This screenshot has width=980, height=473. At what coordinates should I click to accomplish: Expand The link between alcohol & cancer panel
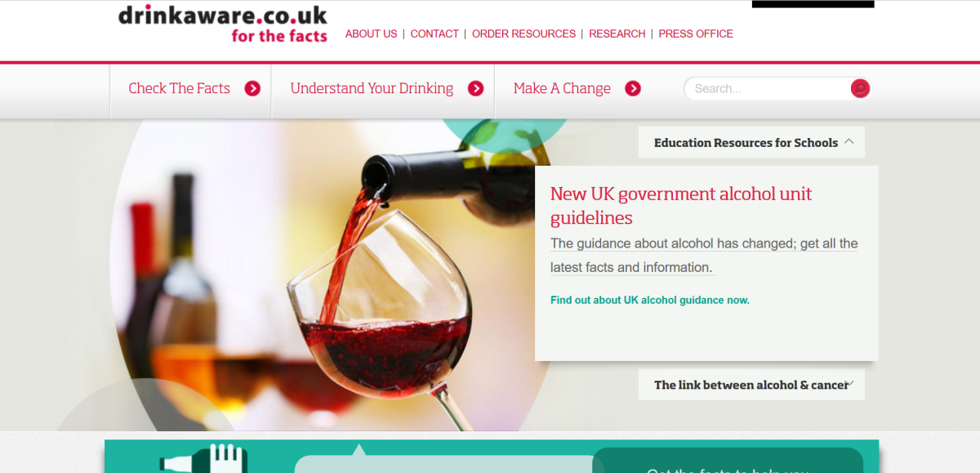coord(849,383)
